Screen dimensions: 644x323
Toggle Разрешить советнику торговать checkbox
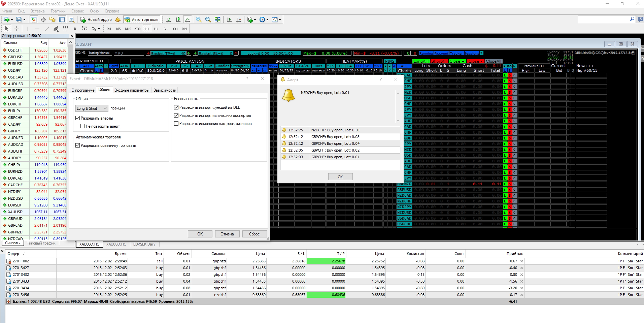pos(78,146)
